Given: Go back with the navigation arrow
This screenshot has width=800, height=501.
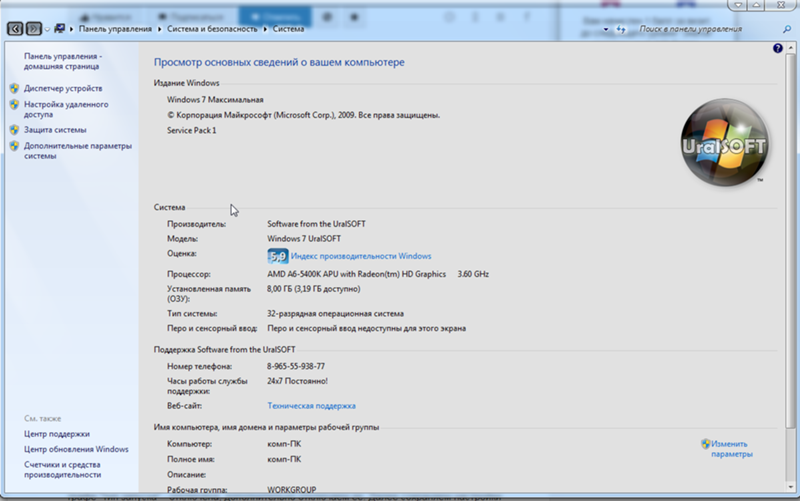Looking at the screenshot, I should (x=15, y=29).
